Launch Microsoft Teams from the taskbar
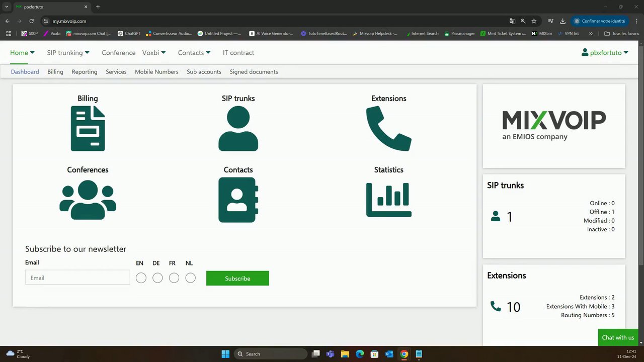 pos(331,354)
